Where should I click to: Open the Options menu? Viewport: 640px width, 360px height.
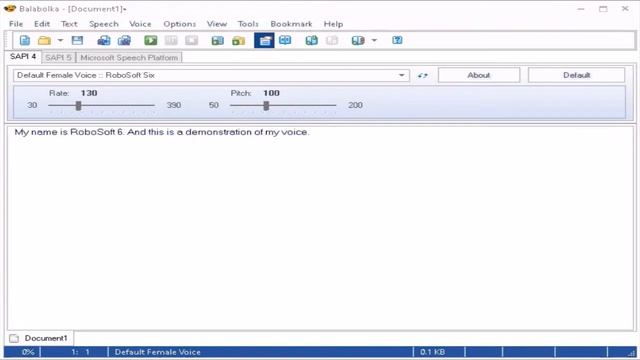pos(180,24)
